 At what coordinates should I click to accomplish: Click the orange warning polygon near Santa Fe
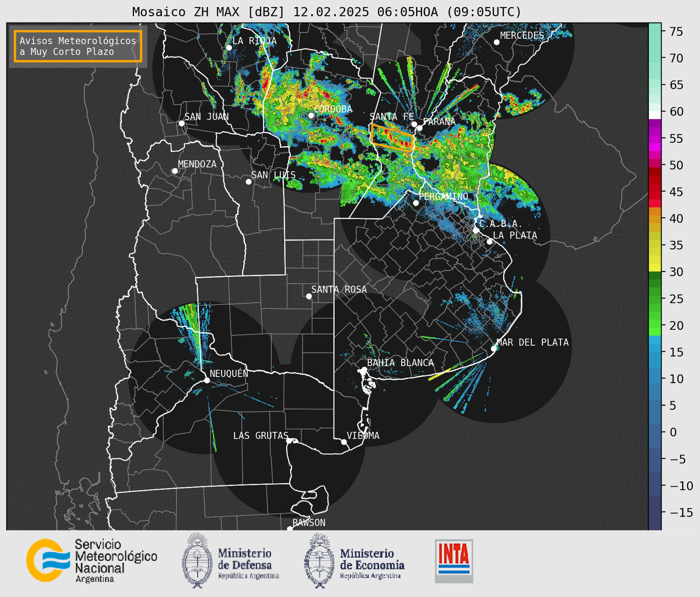tap(393, 137)
